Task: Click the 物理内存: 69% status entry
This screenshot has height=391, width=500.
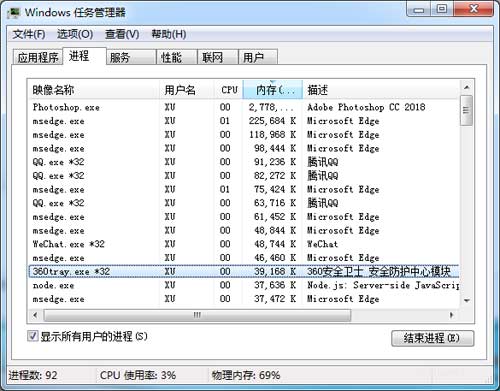Action: (x=246, y=375)
